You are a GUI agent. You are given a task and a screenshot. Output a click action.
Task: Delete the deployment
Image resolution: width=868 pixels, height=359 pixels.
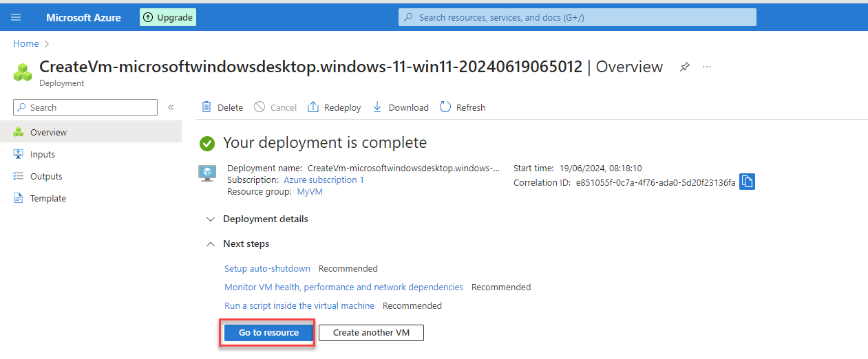[222, 107]
